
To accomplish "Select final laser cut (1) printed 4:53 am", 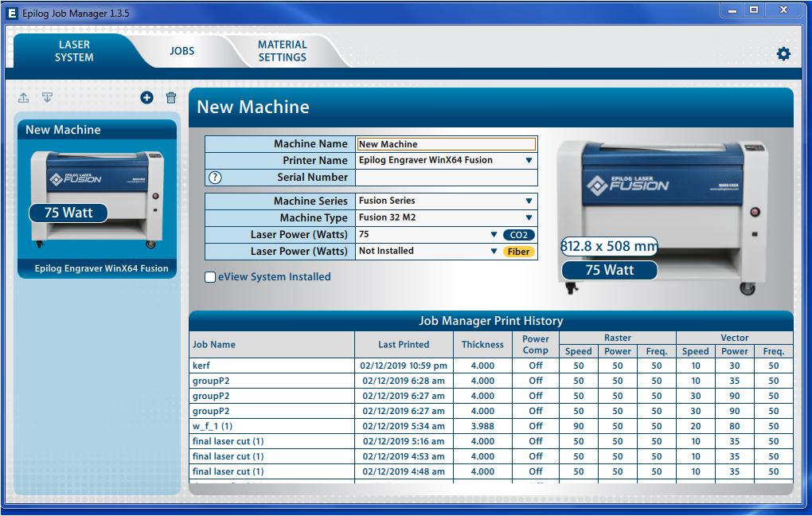I will coord(491,456).
